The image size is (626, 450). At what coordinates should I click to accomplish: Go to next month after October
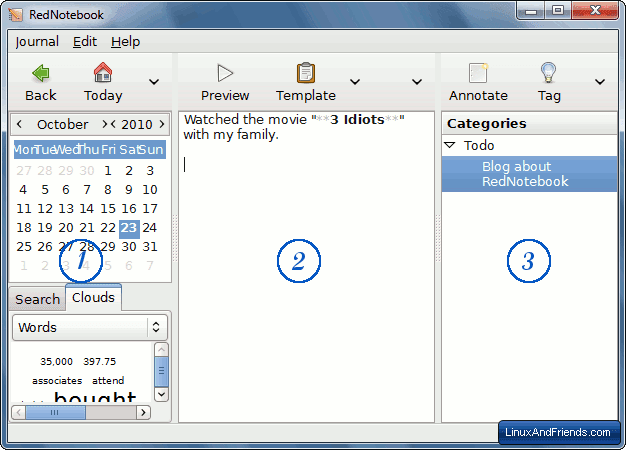pos(105,124)
